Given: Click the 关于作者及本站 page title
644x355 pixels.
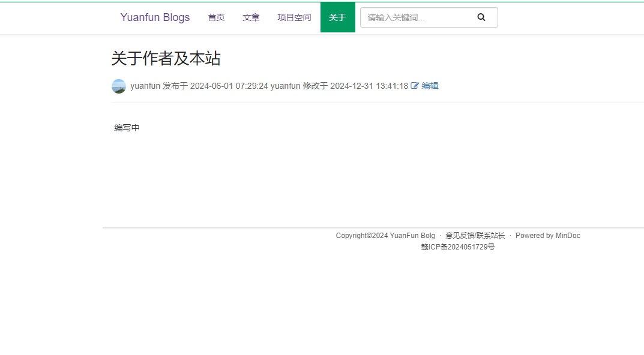Looking at the screenshot, I should [166, 58].
